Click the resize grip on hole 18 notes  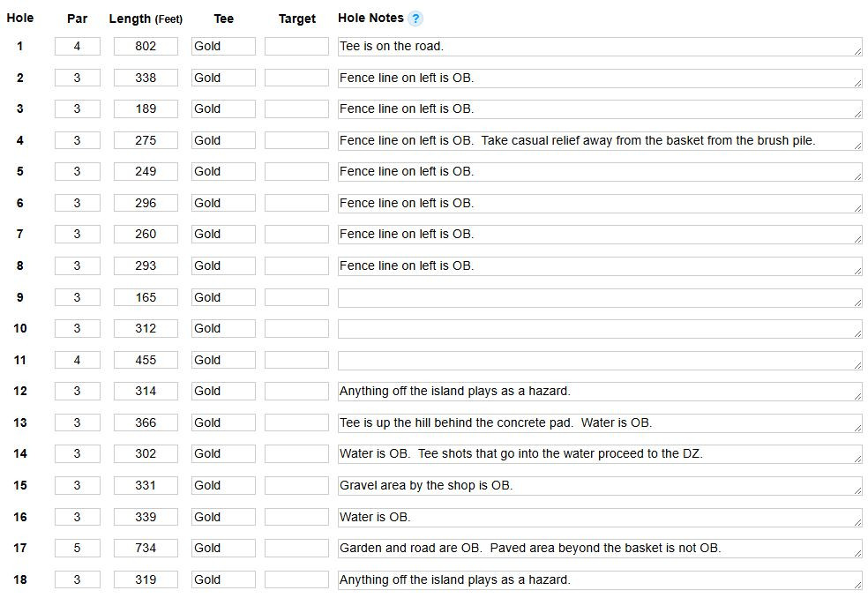tap(857, 586)
